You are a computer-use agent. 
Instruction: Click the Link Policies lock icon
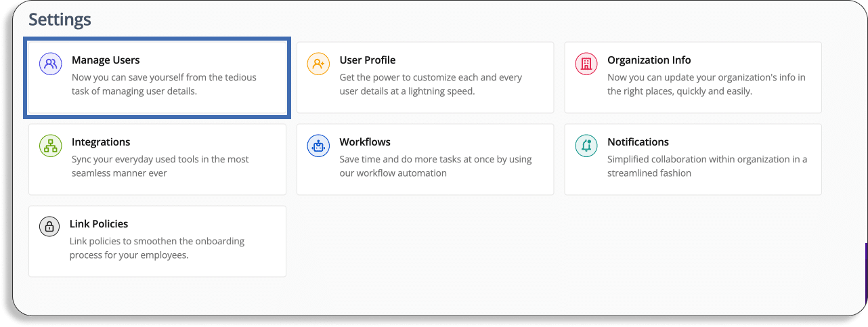point(49,227)
